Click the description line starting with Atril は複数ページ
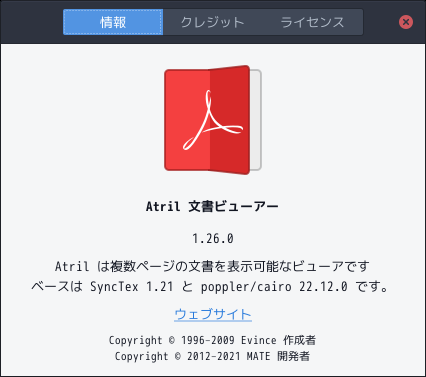Screen dimensions: 426x377 coord(212,266)
